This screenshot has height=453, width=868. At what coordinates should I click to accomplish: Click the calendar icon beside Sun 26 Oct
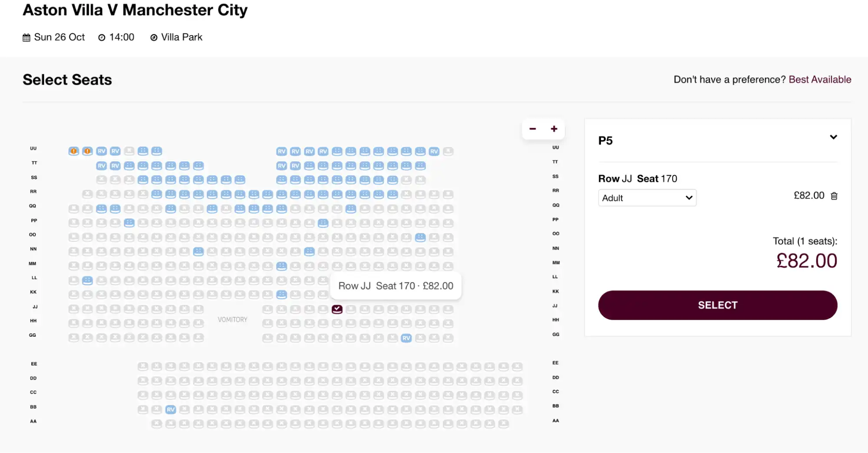pyautogui.click(x=26, y=37)
